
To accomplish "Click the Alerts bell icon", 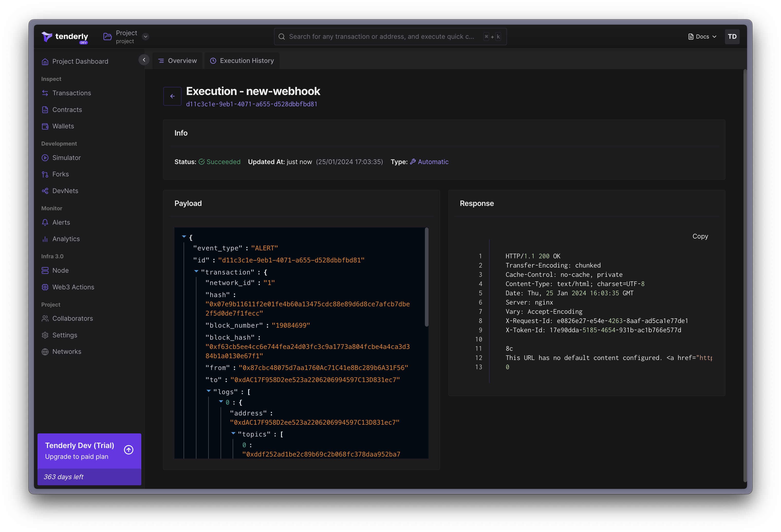I will pyautogui.click(x=45, y=222).
